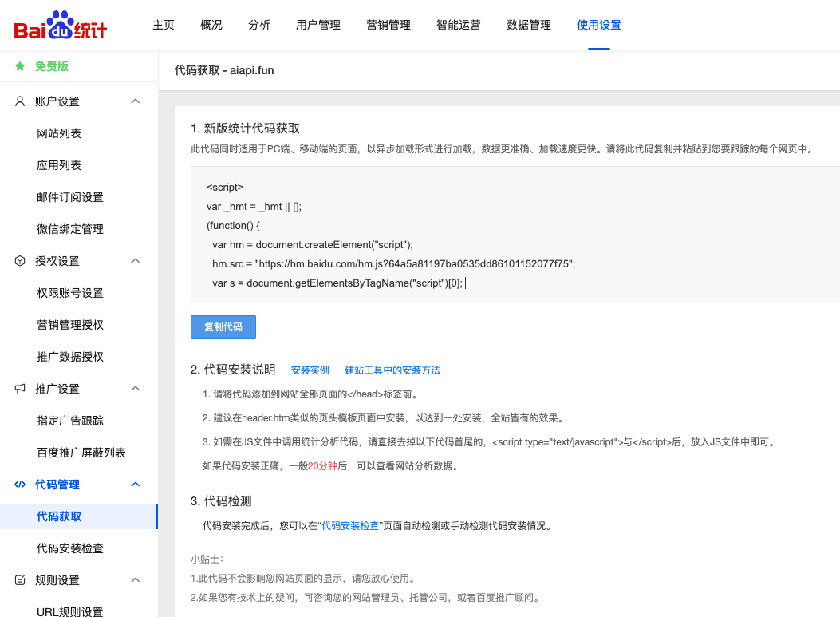Screen dimensions: 840x617
Task: Click the green star icon beside 免费版
Action: (x=20, y=66)
